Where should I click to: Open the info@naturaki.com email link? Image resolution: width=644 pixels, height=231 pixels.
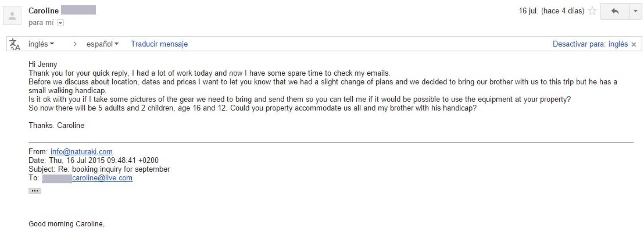click(81, 152)
